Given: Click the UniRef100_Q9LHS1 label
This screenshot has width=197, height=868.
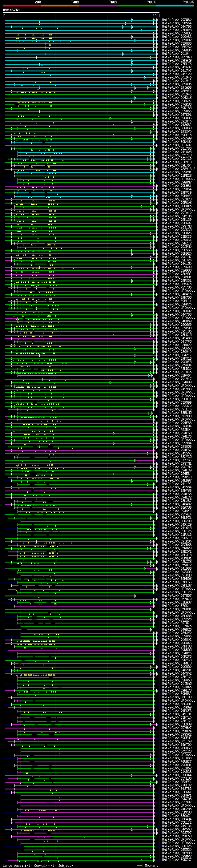Looking at the screenshot, I should click(176, 186).
